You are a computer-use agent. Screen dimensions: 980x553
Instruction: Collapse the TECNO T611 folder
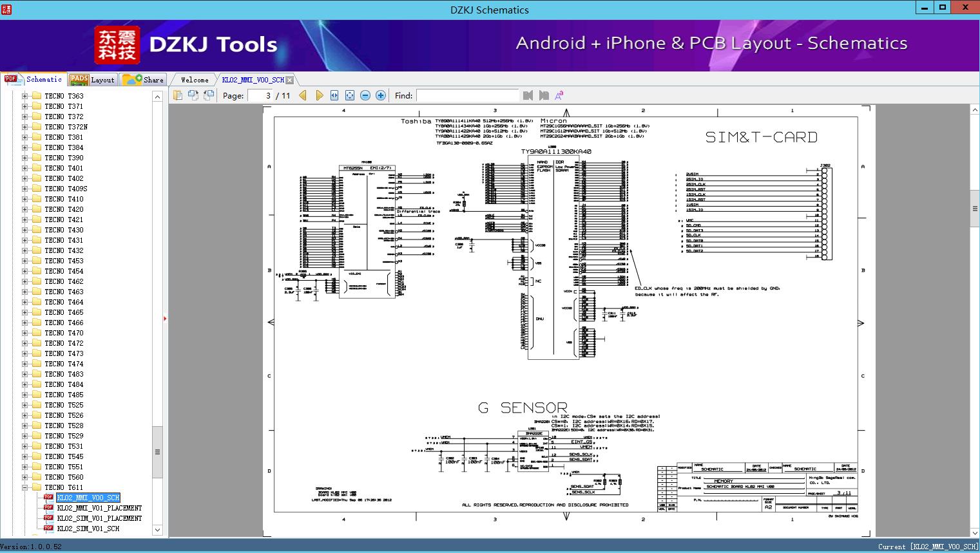(25, 487)
